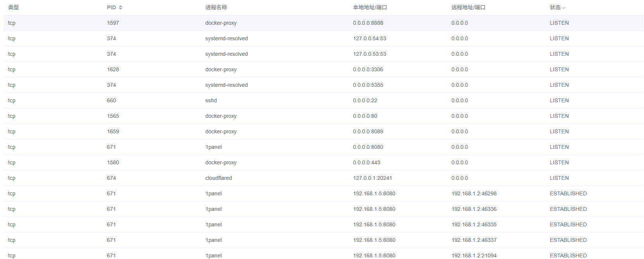Viewport: 644px width, 259px height.
Task: Select PID 1565 cell
Action: (113, 116)
